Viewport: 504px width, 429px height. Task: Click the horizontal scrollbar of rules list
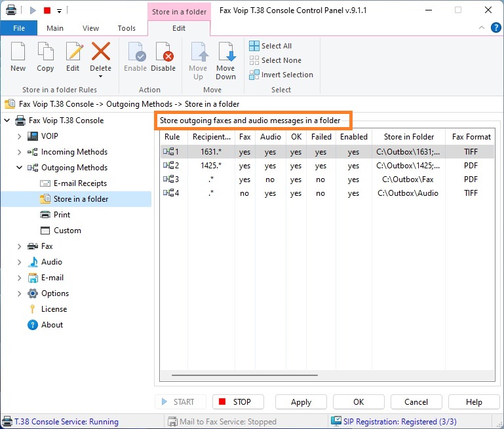(x=244, y=375)
